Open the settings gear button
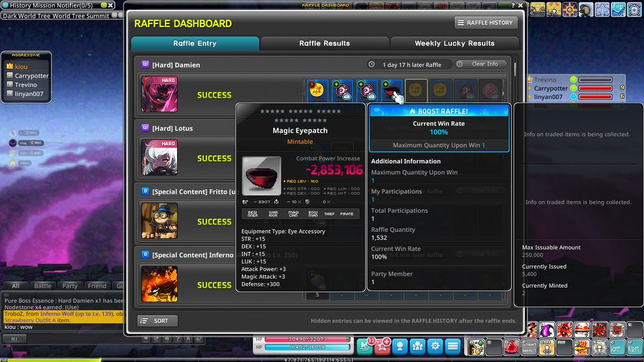Viewport: 644px width, 362px height. click(x=435, y=346)
